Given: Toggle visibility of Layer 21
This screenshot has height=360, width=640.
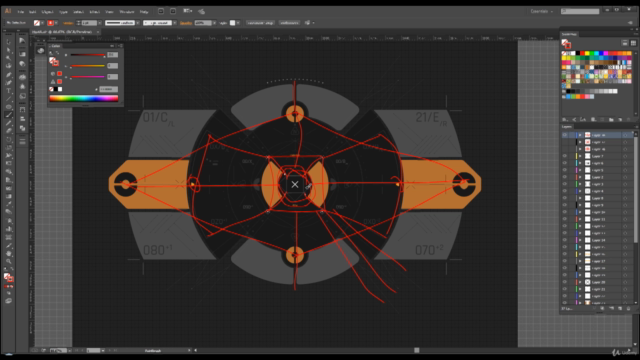Looking at the screenshot, I should tap(565, 289).
